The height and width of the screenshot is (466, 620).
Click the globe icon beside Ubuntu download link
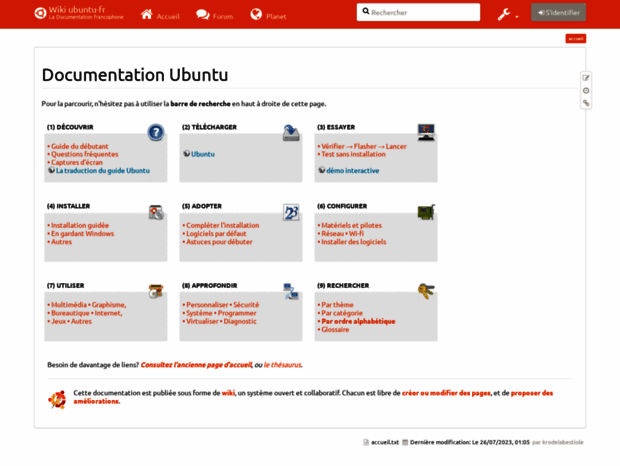(x=187, y=153)
